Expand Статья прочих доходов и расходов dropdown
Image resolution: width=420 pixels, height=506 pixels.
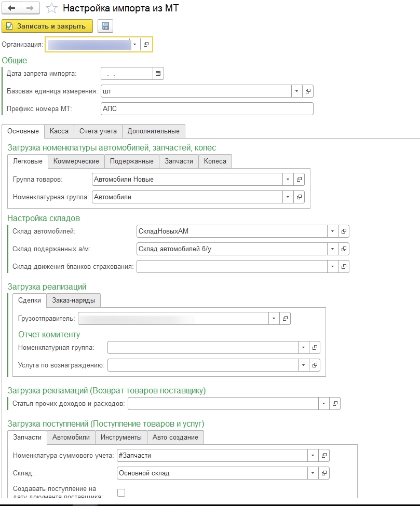click(324, 403)
